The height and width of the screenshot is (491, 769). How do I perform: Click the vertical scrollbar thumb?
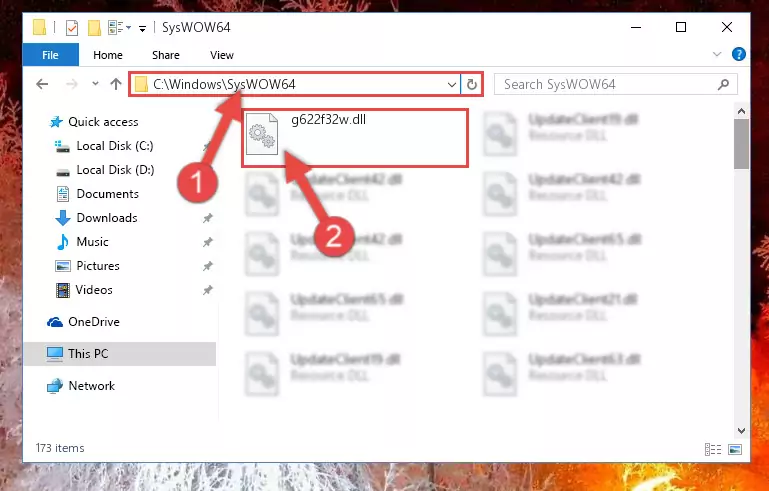[x=741, y=144]
